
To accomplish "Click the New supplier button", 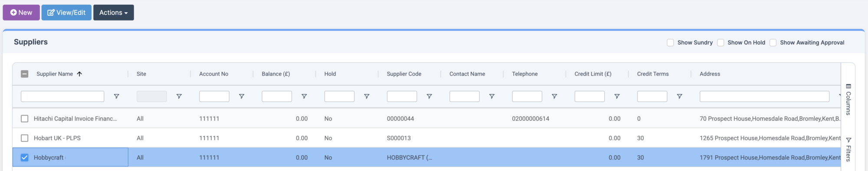I will point(21,13).
